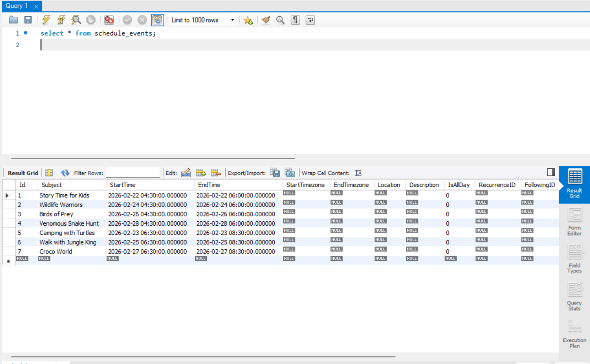Refresh the result data with blue arrows
590x364 pixels.
point(65,173)
